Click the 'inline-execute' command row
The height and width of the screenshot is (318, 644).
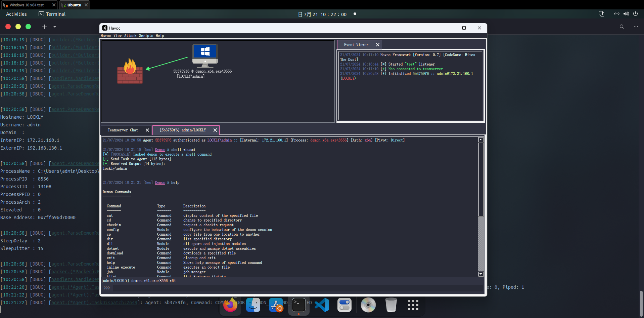(168, 267)
